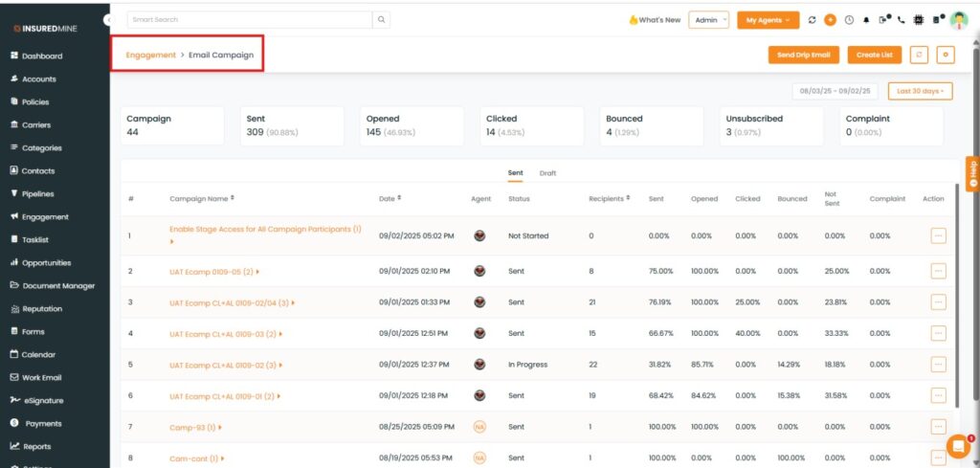Image resolution: width=980 pixels, height=468 pixels.
Task: Open the chat support bubble icon
Action: [x=957, y=446]
